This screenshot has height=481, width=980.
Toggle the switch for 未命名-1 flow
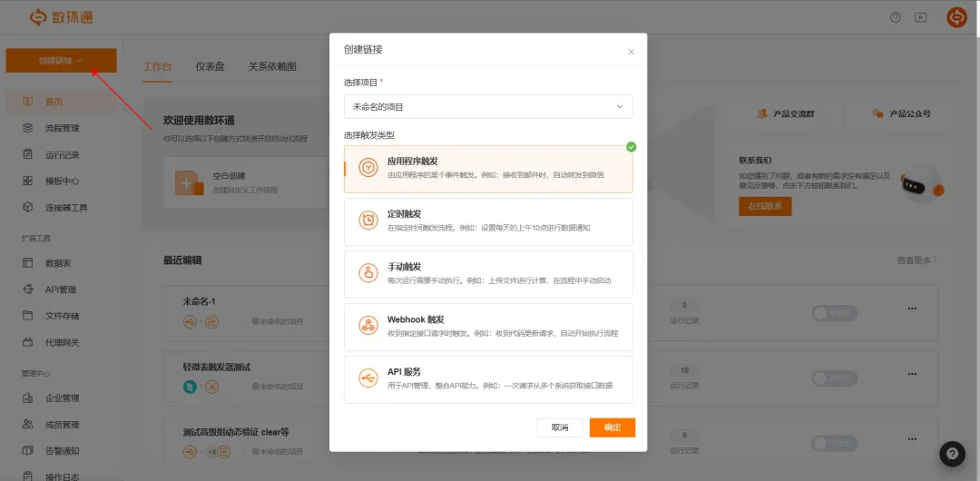pyautogui.click(x=834, y=313)
